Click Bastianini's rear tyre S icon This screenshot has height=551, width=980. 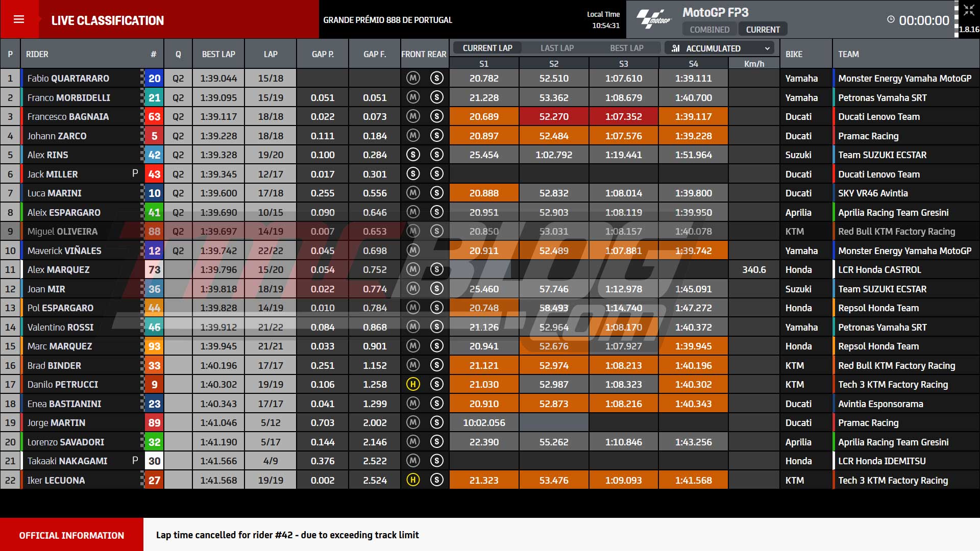tap(436, 404)
